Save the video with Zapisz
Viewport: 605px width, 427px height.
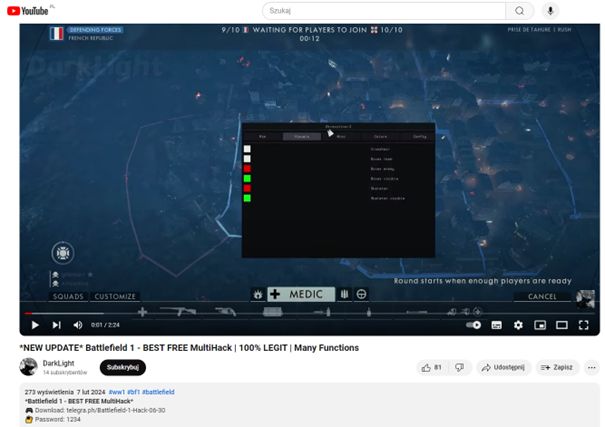tap(557, 368)
